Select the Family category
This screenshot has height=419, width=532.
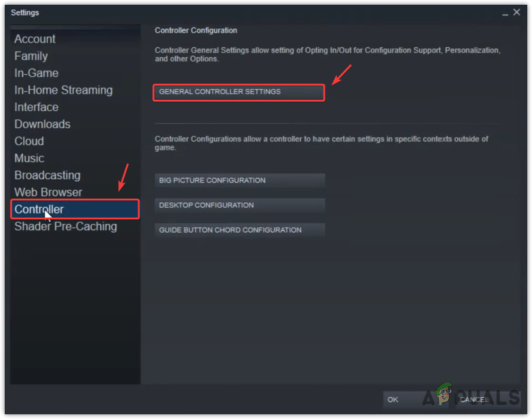[75, 56]
